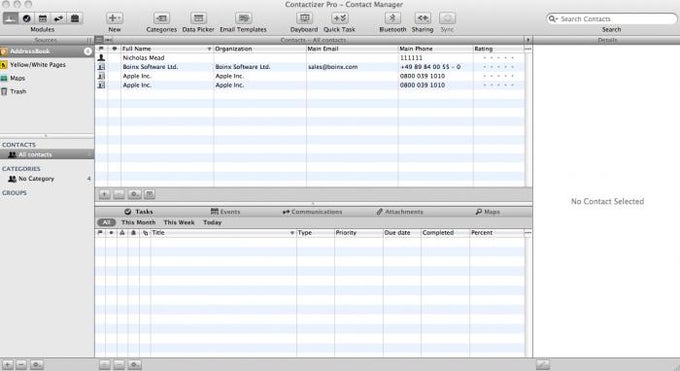Screen dimensions: 680x371
Task: Click flag column header in contacts table
Action: pyautogui.click(x=101, y=49)
